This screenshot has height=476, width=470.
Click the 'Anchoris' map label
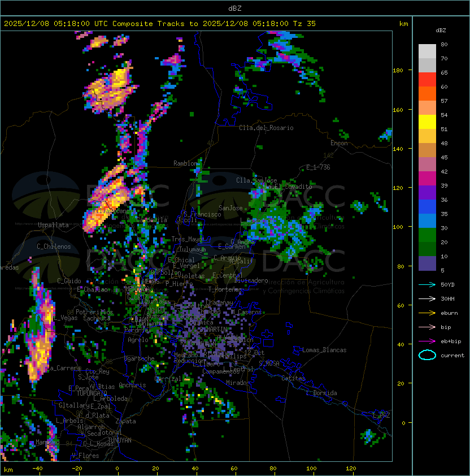click(x=132, y=385)
